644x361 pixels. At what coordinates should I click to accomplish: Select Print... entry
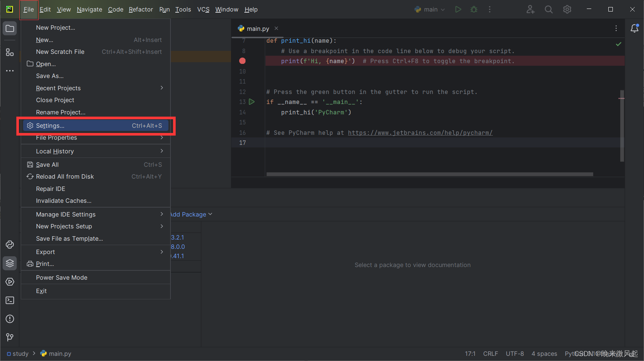(96, 264)
